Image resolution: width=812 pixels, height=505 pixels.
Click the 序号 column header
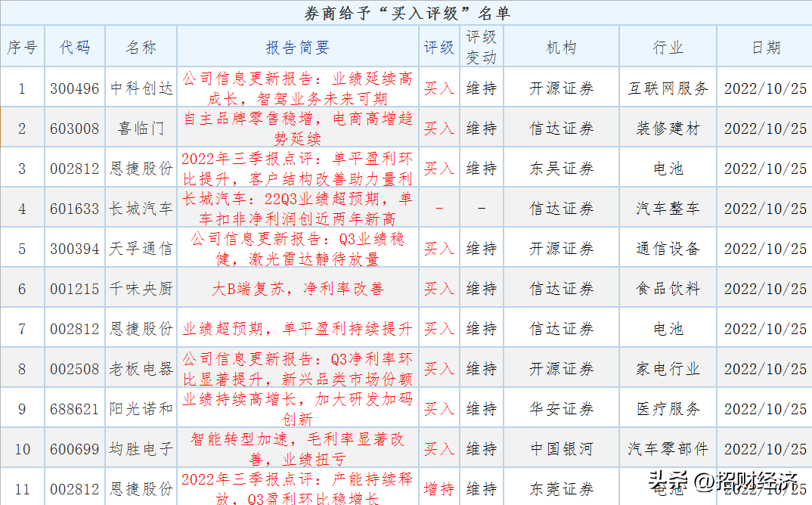[22, 47]
